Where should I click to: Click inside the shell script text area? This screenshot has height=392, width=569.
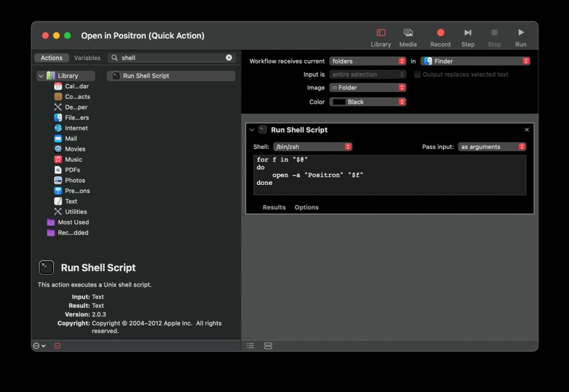click(390, 175)
